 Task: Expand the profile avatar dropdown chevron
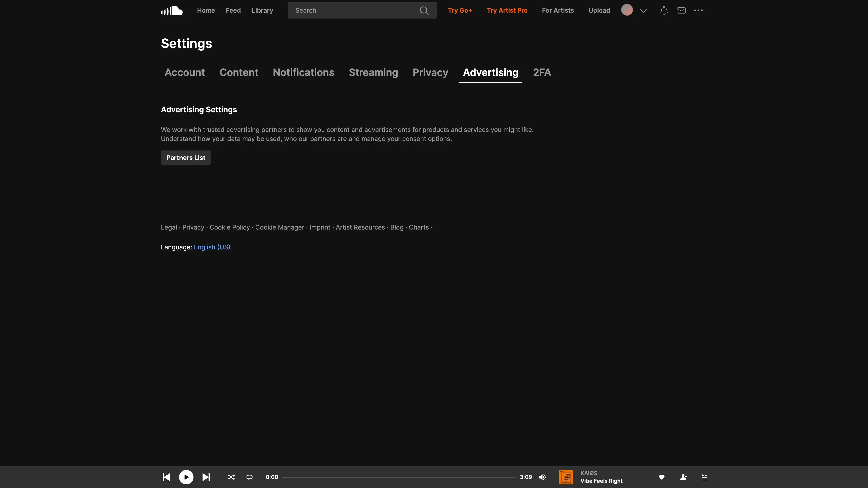(643, 11)
